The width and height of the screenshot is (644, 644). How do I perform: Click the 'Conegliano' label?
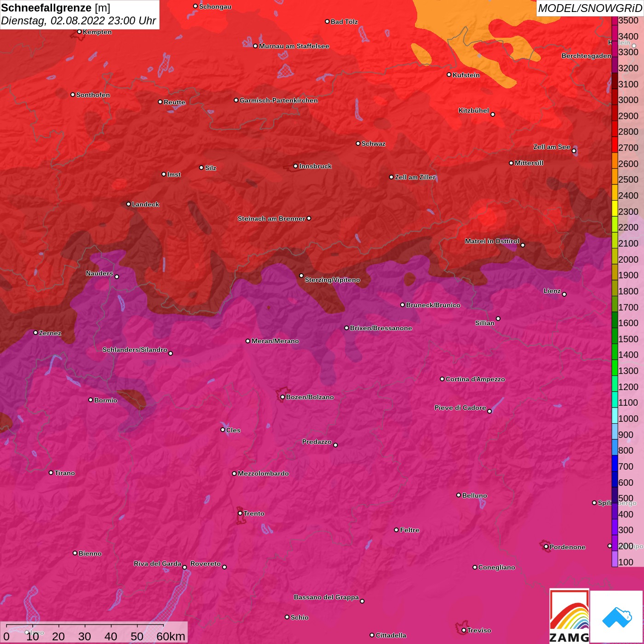[x=497, y=567]
